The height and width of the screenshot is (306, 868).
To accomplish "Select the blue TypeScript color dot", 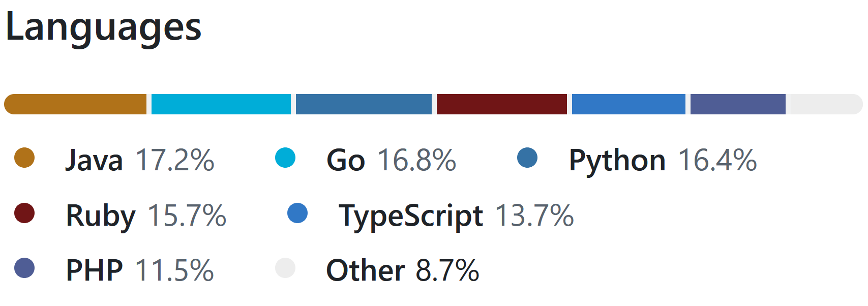I will point(297,213).
